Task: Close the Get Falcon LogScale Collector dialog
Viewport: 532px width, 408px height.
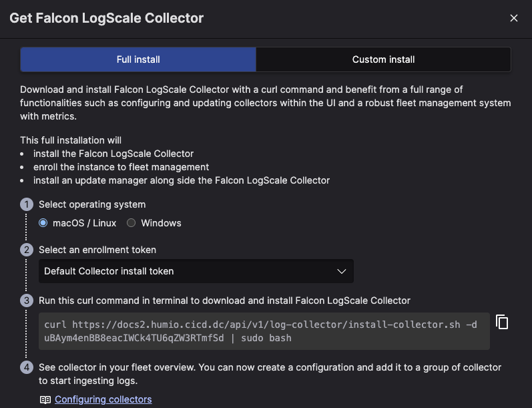Action: [x=513, y=18]
